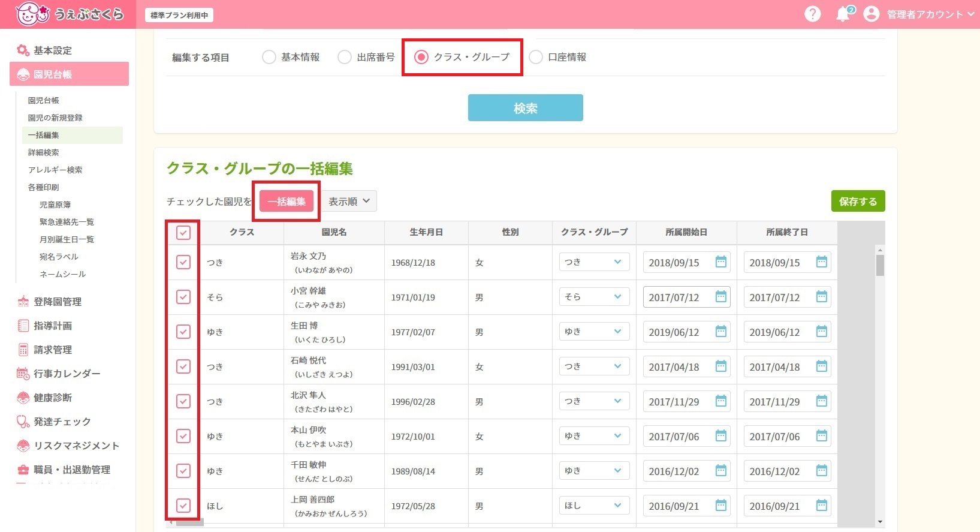Open calendar for 小宮 幹雄 start date
Image resolution: width=980 pixels, height=532 pixels.
point(721,297)
